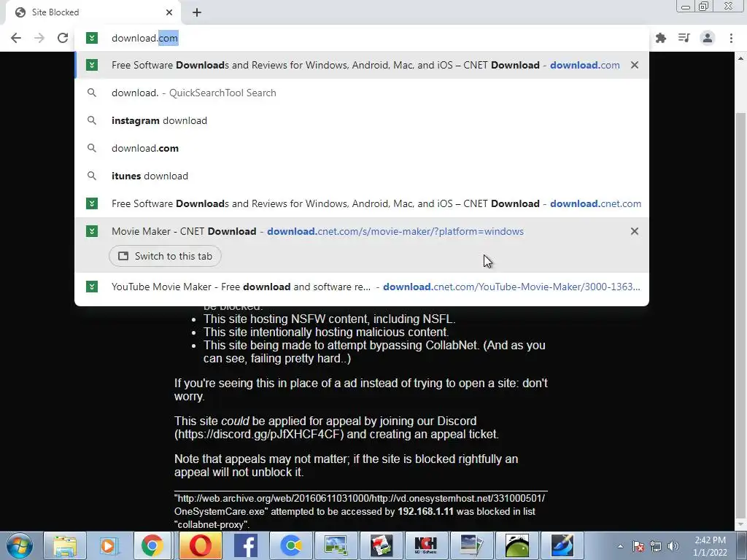The height and width of the screenshot is (560, 747).
Task: Close the Site Blocked tab
Action: (169, 12)
